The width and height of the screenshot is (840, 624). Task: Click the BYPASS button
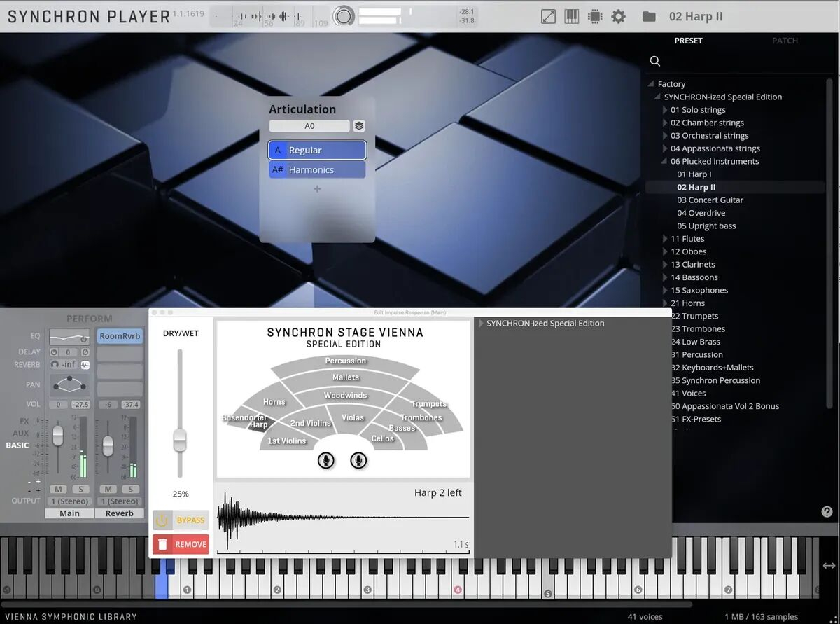pos(181,520)
